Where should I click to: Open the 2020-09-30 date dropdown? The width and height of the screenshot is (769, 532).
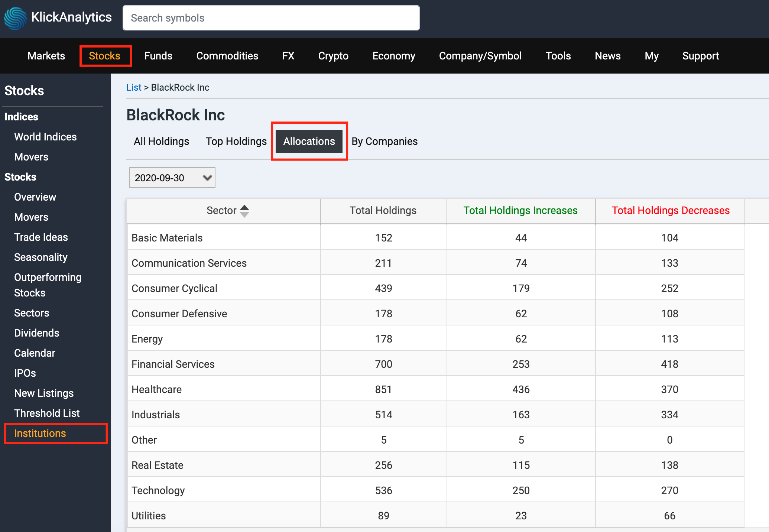(x=172, y=178)
